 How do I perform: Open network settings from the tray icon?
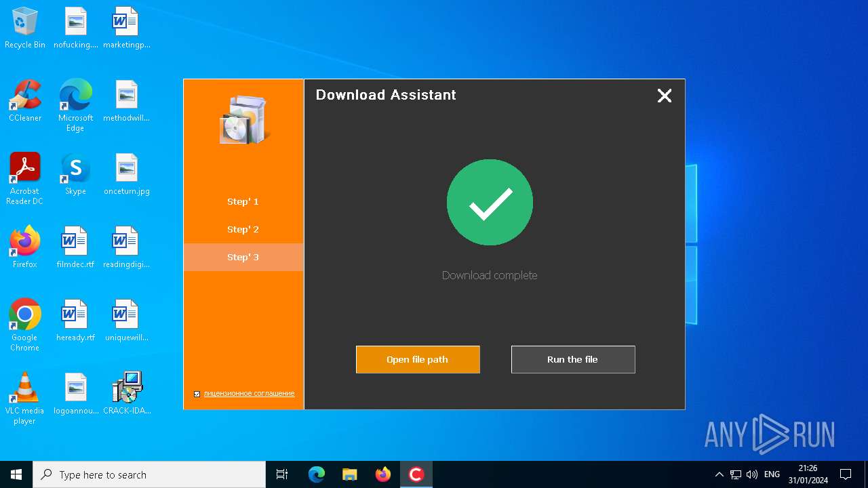tap(735, 474)
